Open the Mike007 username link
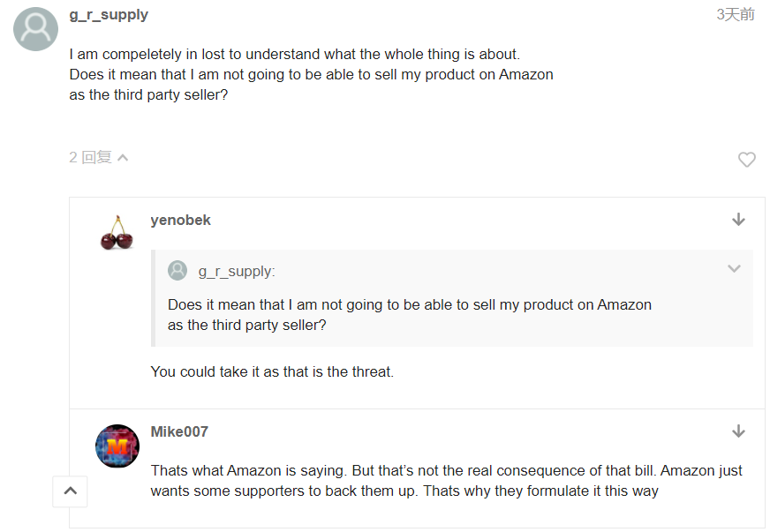770x532 pixels. click(x=179, y=431)
